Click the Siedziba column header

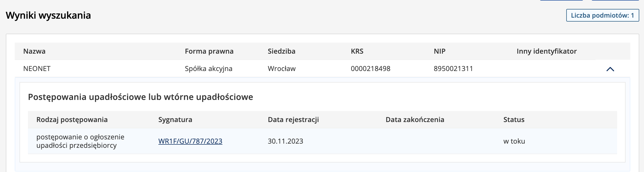(281, 51)
